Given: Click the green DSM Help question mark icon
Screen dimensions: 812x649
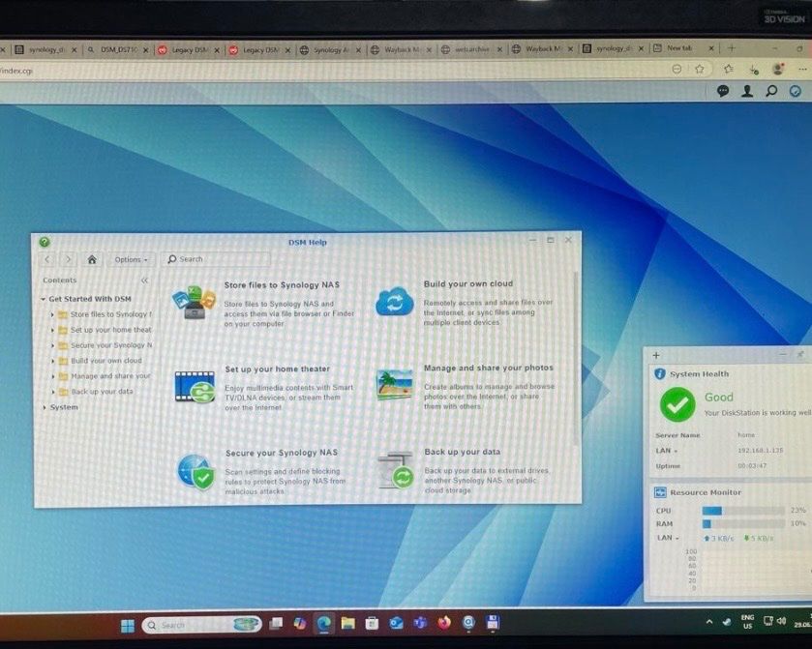Looking at the screenshot, I should 45,242.
